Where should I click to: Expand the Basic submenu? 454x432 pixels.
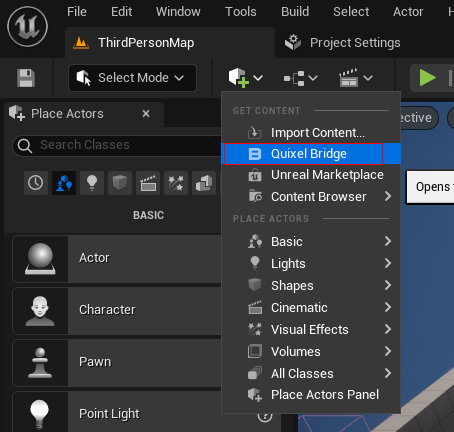[x=311, y=241]
